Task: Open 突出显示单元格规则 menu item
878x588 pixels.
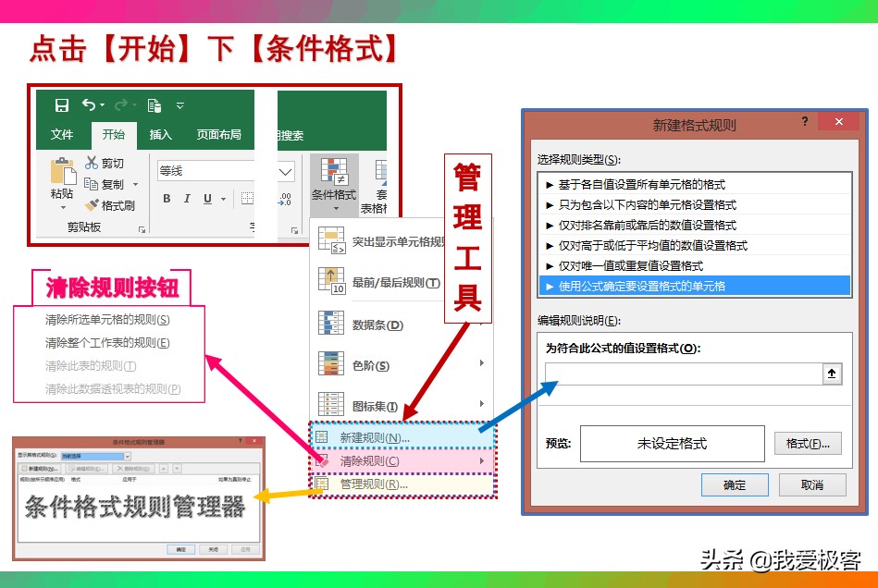Action: pyautogui.click(x=399, y=241)
